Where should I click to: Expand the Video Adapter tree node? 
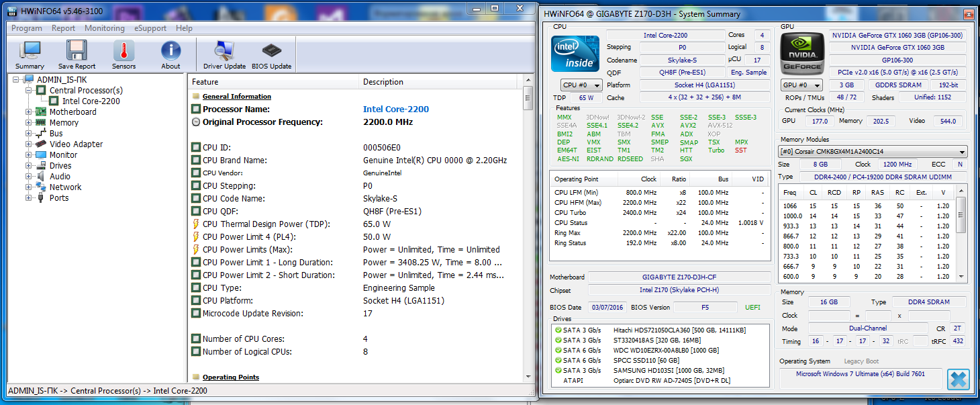coord(29,144)
